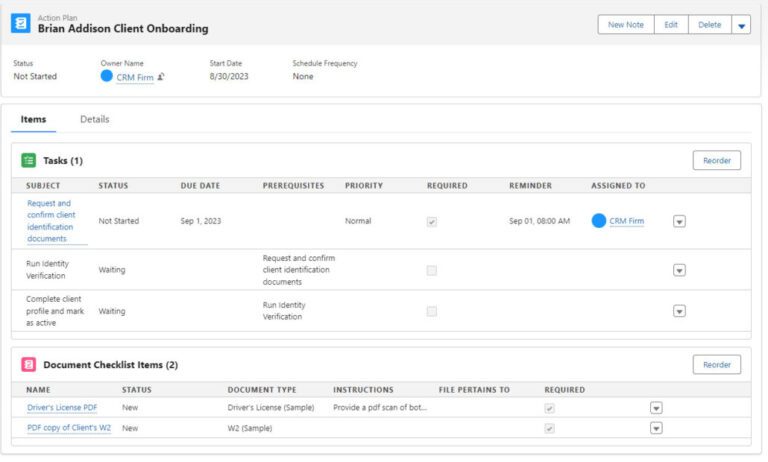The width and height of the screenshot is (768, 462).
Task: Open row actions for Complete client profile task
Action: coord(679,311)
